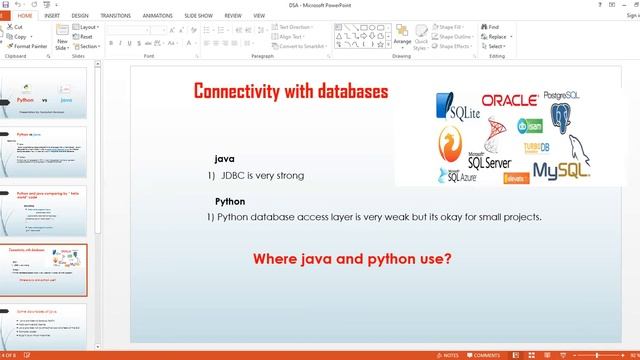Increase the font size
The height and width of the screenshot is (360, 640).
[x=172, y=30]
